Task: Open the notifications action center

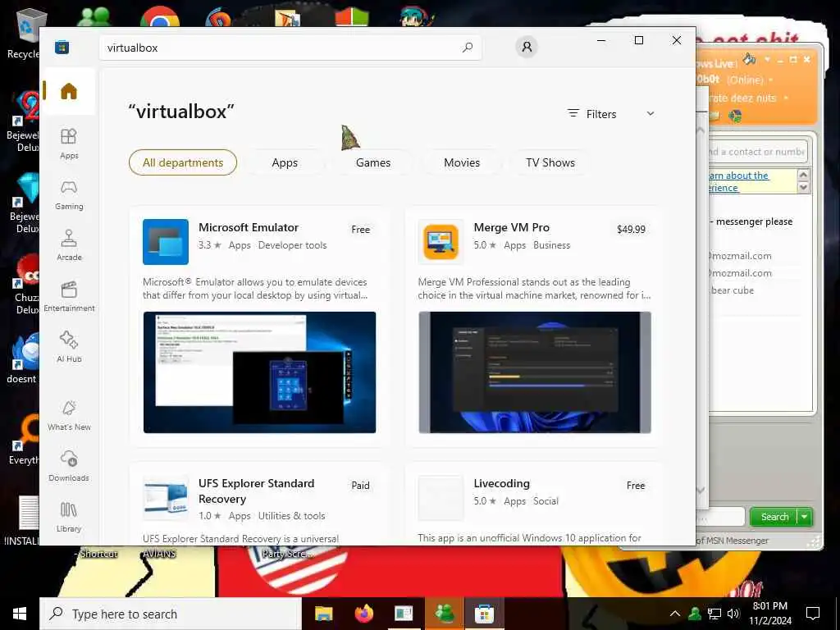Action: 813,614
